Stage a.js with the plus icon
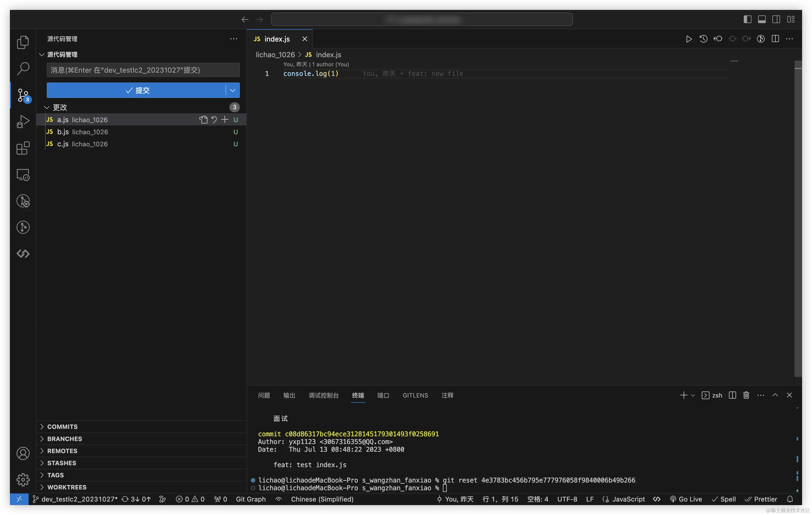Viewport: 812px width, 515px height. click(225, 119)
